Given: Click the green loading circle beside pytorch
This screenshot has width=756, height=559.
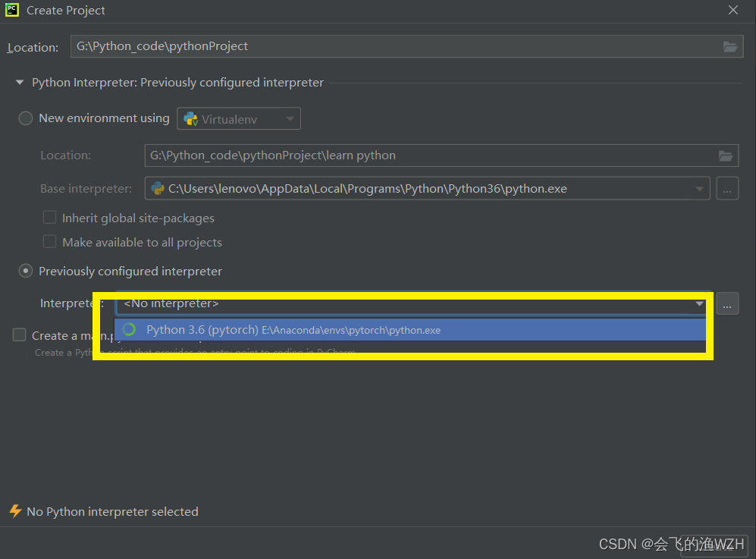Looking at the screenshot, I should 129,329.
